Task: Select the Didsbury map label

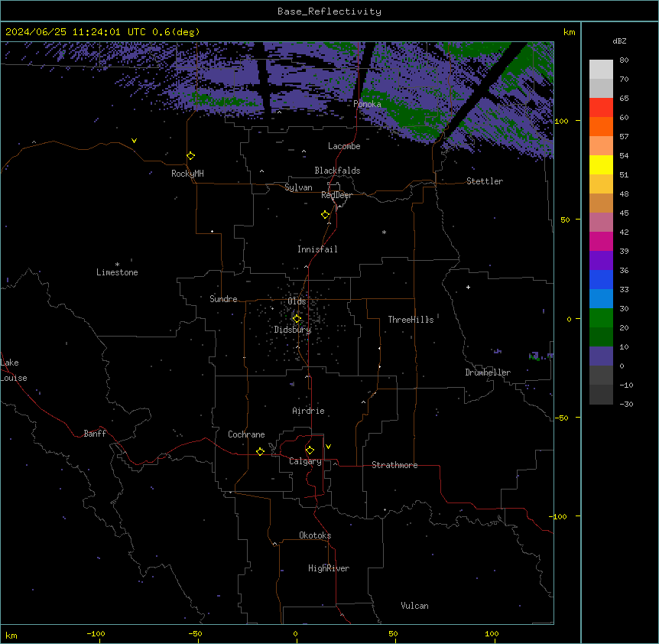Action: [293, 330]
